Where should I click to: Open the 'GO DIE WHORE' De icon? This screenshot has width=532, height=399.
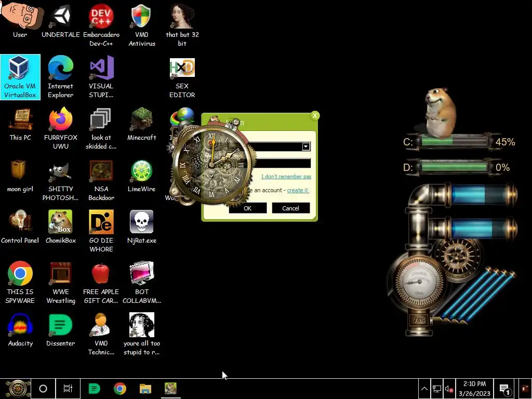pyautogui.click(x=101, y=231)
